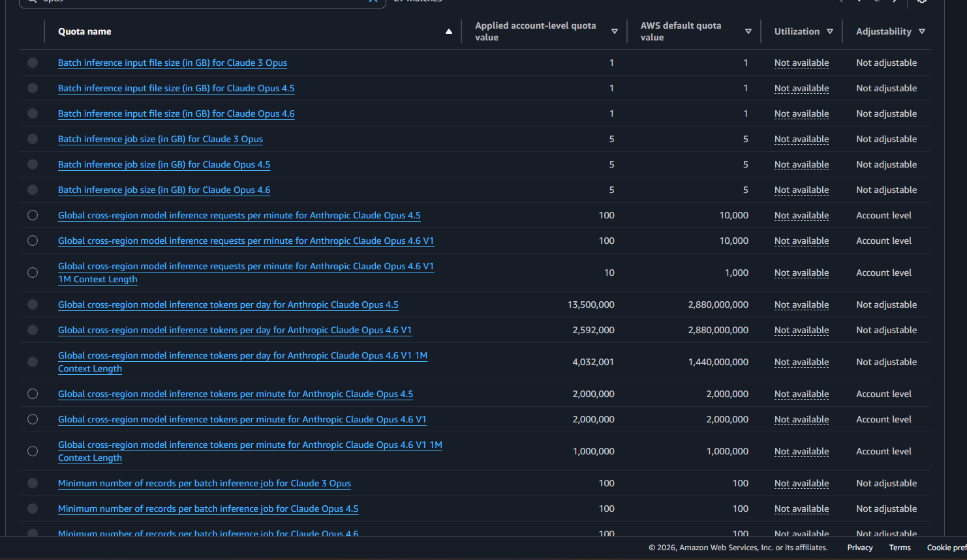This screenshot has width=967, height=560.
Task: Click the default quota value 1,440,000,000
Action: pyautogui.click(x=718, y=362)
